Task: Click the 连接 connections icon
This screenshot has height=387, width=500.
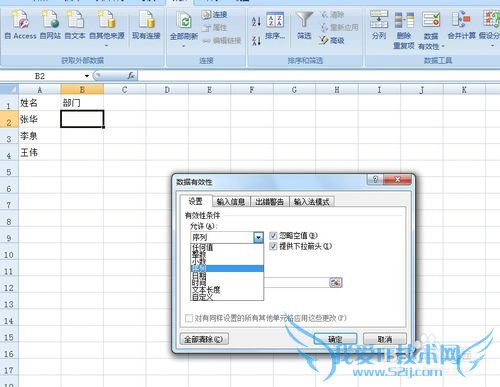Action: click(x=206, y=14)
